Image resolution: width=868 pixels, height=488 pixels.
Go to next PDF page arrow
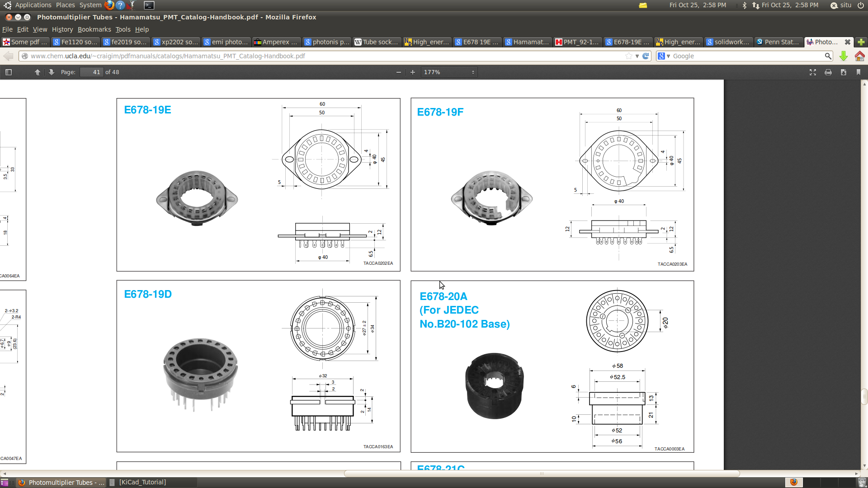pos(51,72)
